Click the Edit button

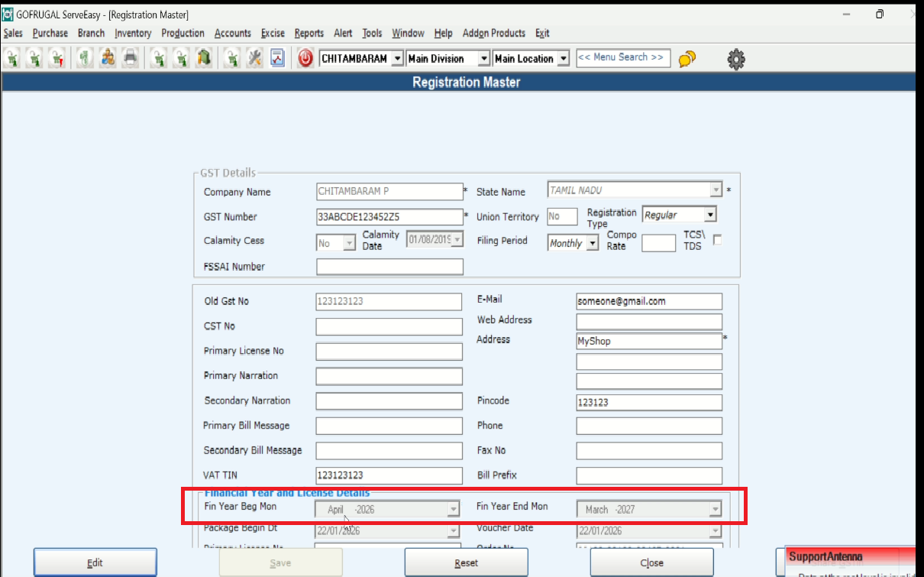click(95, 562)
